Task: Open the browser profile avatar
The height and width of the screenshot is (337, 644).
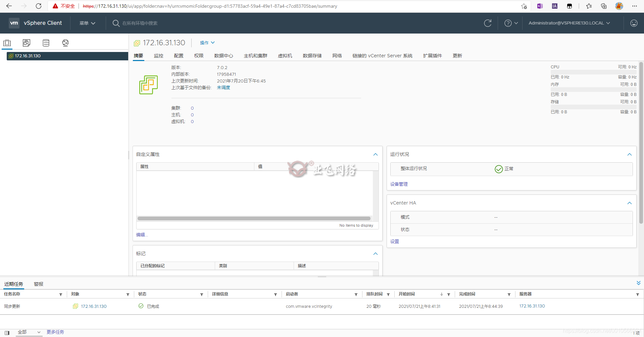Action: [x=619, y=6]
